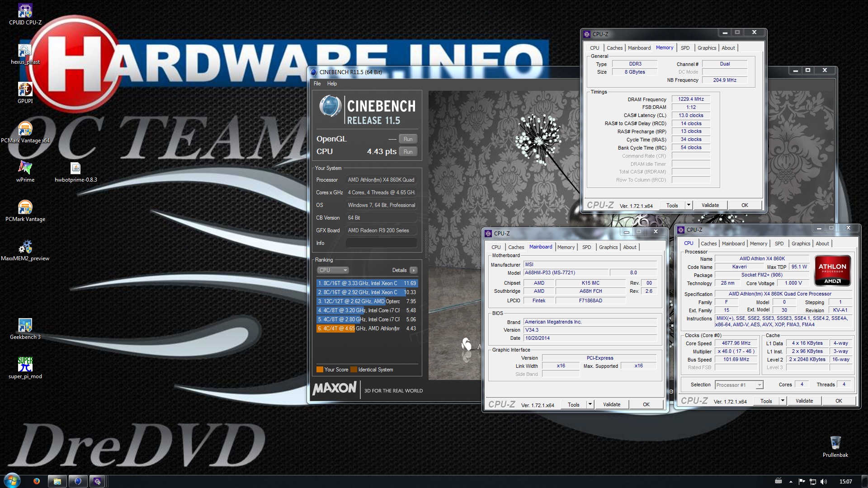This screenshot has height=488, width=868.
Task: Open Cinebench Help menu
Action: [x=332, y=84]
